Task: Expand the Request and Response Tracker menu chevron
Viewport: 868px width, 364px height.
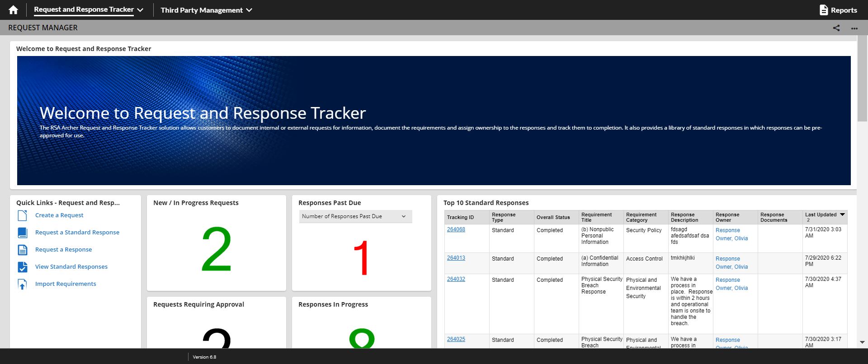Action: pyautogui.click(x=140, y=10)
